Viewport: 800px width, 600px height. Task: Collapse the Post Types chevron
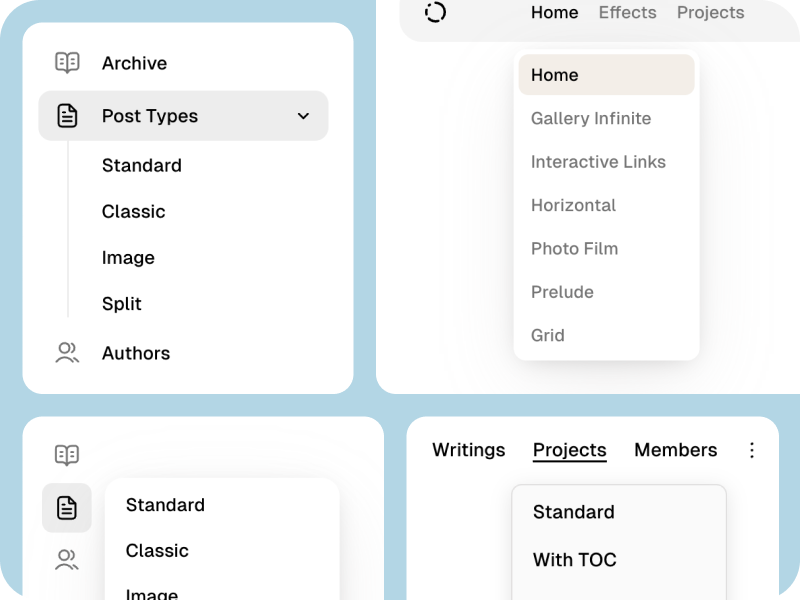(x=303, y=116)
